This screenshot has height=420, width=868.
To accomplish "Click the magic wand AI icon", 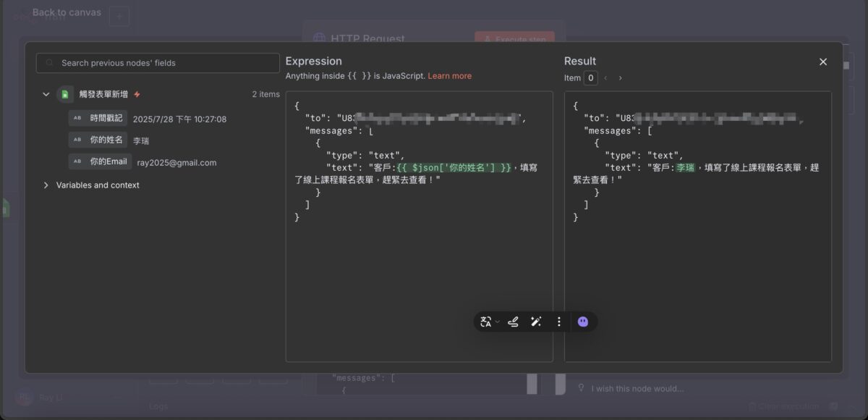I will click(536, 322).
